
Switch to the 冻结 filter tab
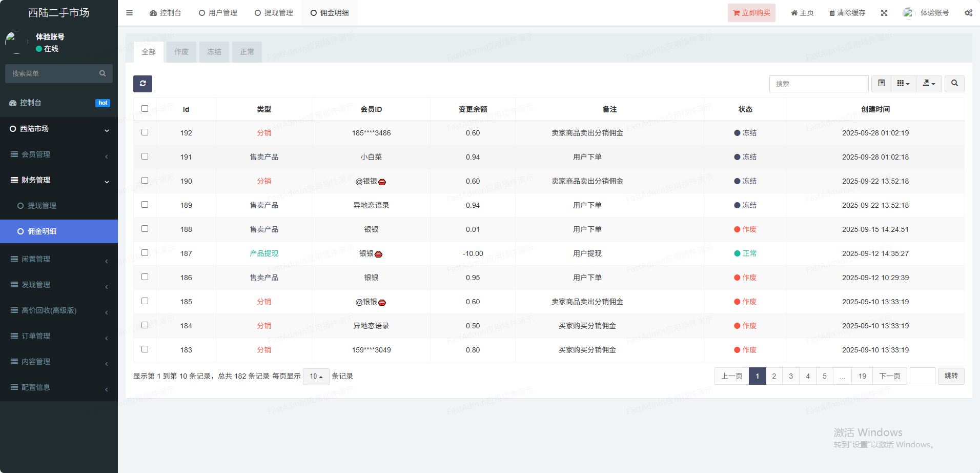(214, 52)
